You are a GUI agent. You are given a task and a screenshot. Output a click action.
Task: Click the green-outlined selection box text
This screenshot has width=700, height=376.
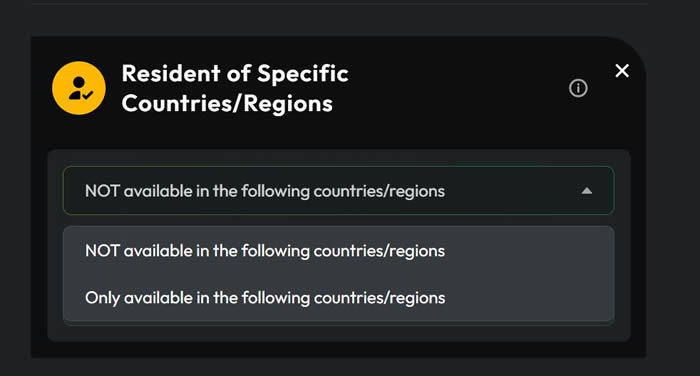click(265, 191)
